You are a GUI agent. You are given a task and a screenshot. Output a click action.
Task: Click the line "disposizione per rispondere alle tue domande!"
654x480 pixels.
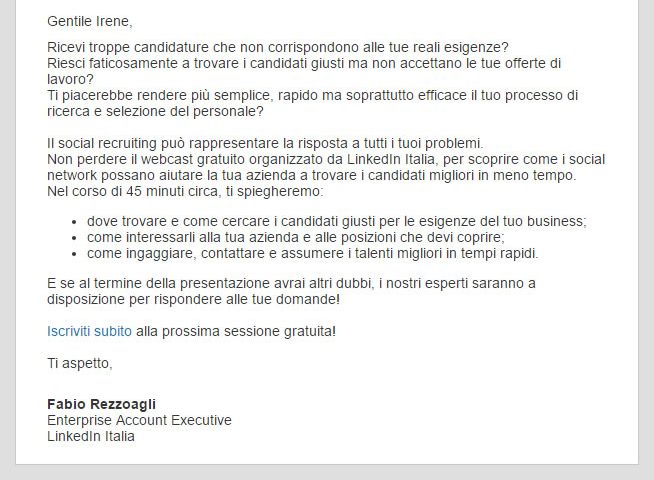pos(194,299)
